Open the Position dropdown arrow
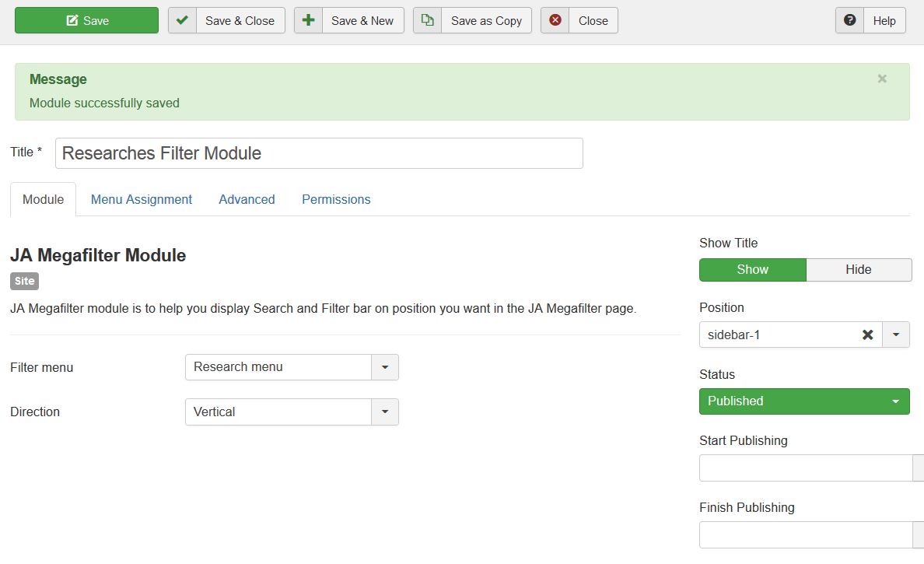924x564 pixels. point(896,335)
